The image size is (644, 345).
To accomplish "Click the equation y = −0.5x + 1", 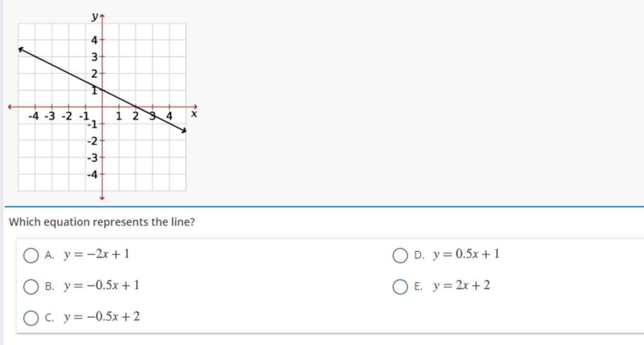I will tap(102, 286).
